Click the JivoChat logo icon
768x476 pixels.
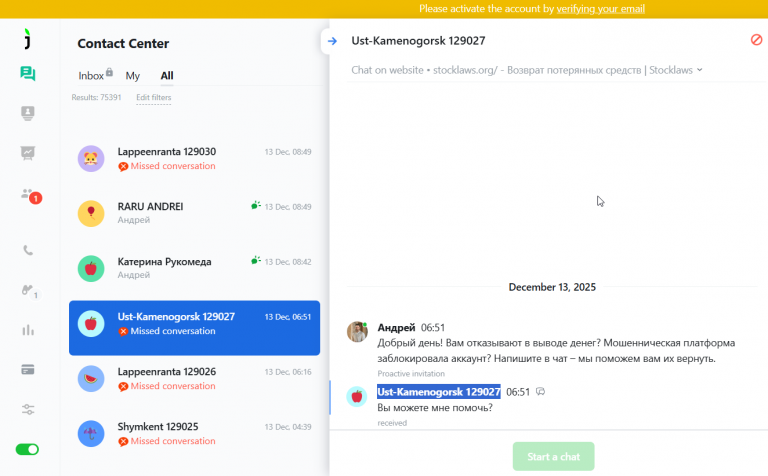click(x=27, y=38)
